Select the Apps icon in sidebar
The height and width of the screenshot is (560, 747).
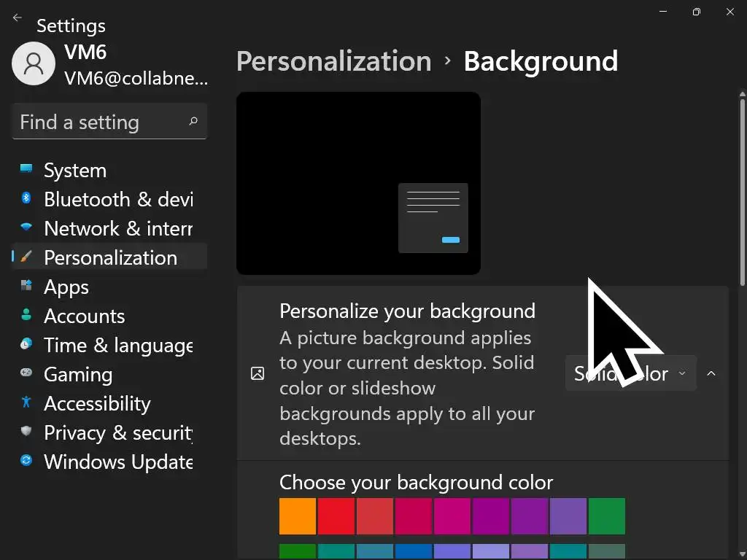click(x=26, y=287)
